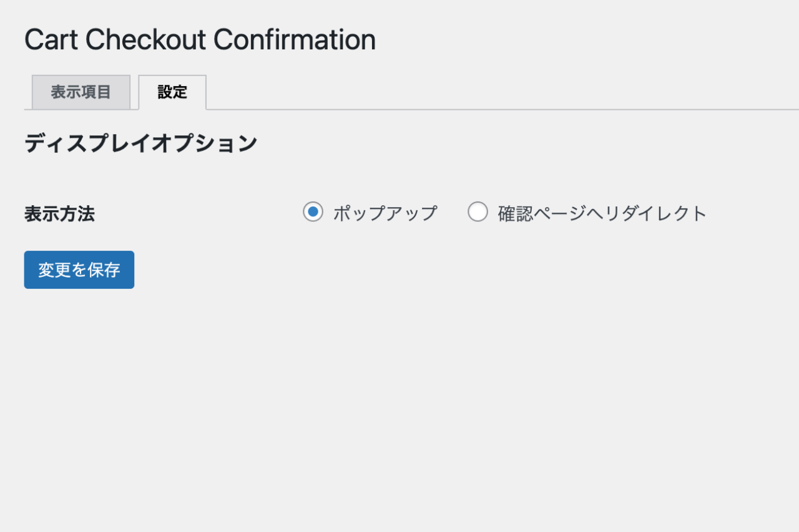Go to the display items tab 表示項目
This screenshot has height=532, width=799.
pos(81,92)
